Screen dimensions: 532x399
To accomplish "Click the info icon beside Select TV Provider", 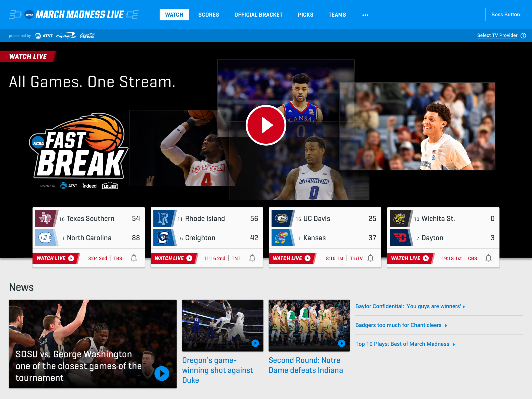I will click(x=523, y=36).
